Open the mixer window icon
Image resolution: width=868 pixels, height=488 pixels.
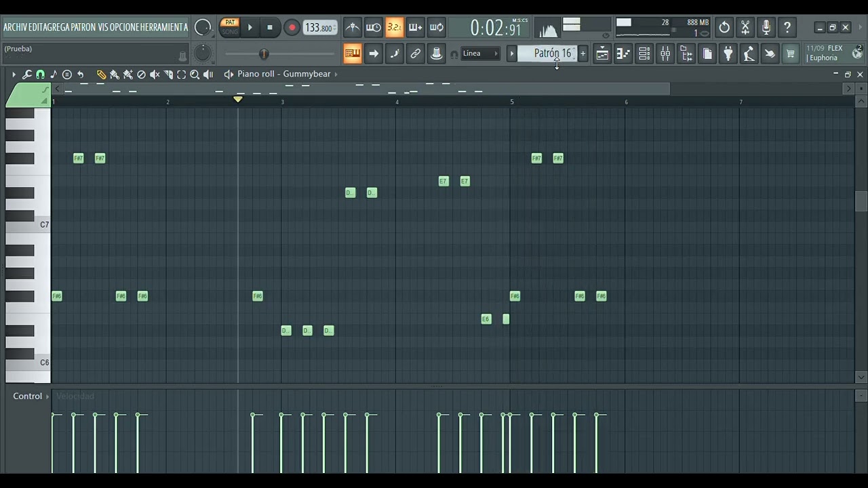(665, 54)
